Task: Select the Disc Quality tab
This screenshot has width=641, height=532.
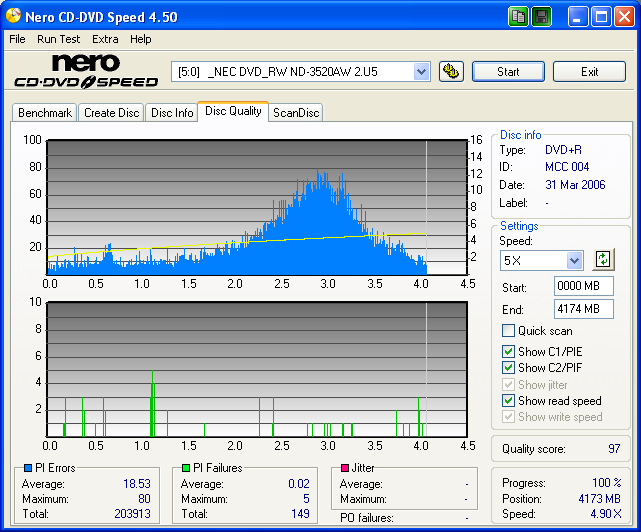Action: (x=233, y=111)
